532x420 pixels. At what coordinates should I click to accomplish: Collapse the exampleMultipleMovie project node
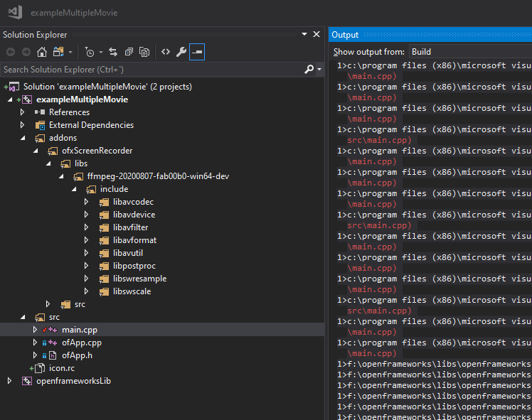pyautogui.click(x=10, y=99)
